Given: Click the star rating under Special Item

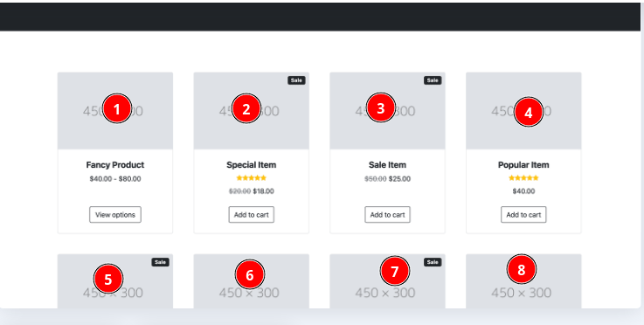Looking at the screenshot, I should 252,178.
